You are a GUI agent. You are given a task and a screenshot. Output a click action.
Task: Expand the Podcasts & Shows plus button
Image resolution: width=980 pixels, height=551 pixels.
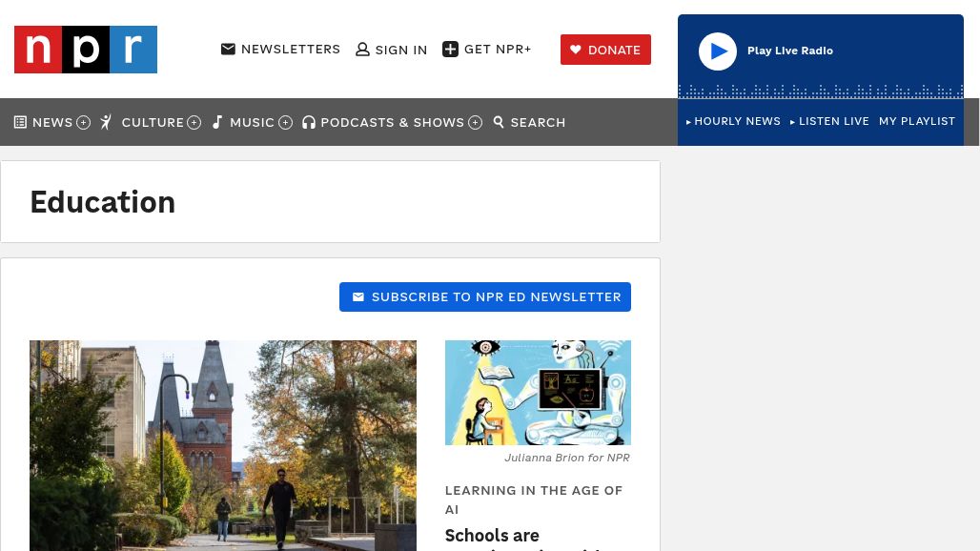[476, 122]
